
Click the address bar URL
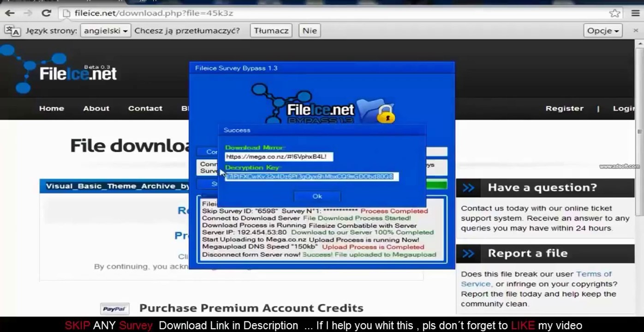[x=154, y=13]
